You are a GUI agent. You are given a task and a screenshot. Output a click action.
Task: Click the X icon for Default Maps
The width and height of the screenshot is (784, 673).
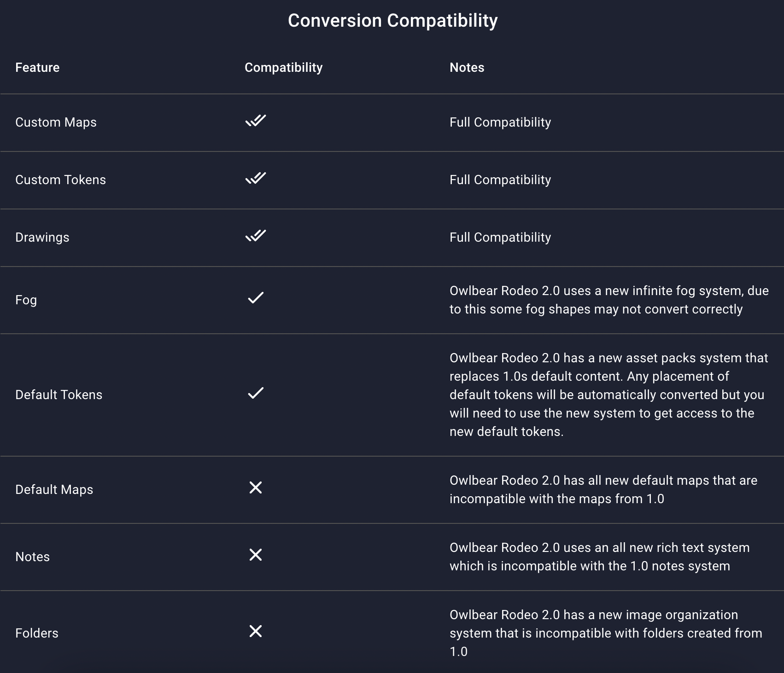[256, 488]
